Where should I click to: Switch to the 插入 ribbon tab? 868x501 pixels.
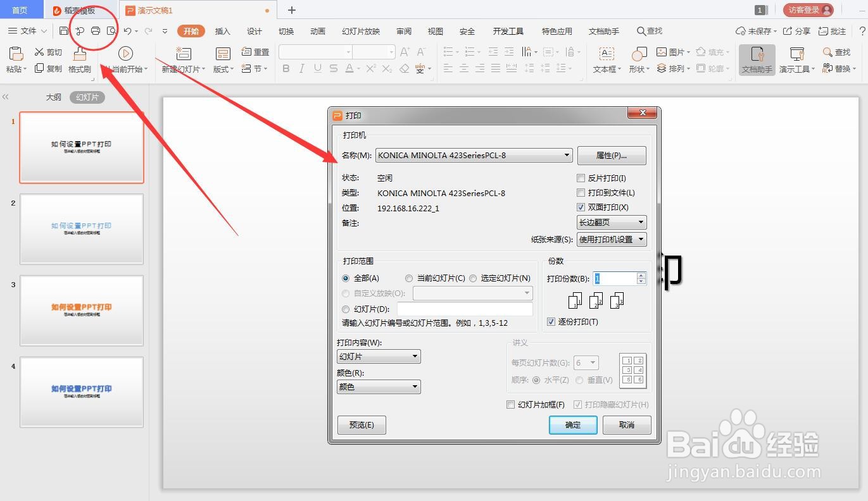[222, 30]
